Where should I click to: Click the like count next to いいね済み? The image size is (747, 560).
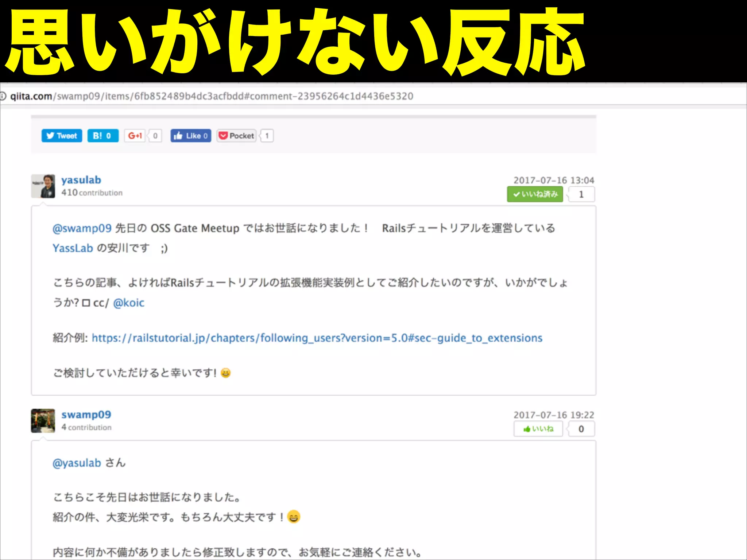(581, 194)
